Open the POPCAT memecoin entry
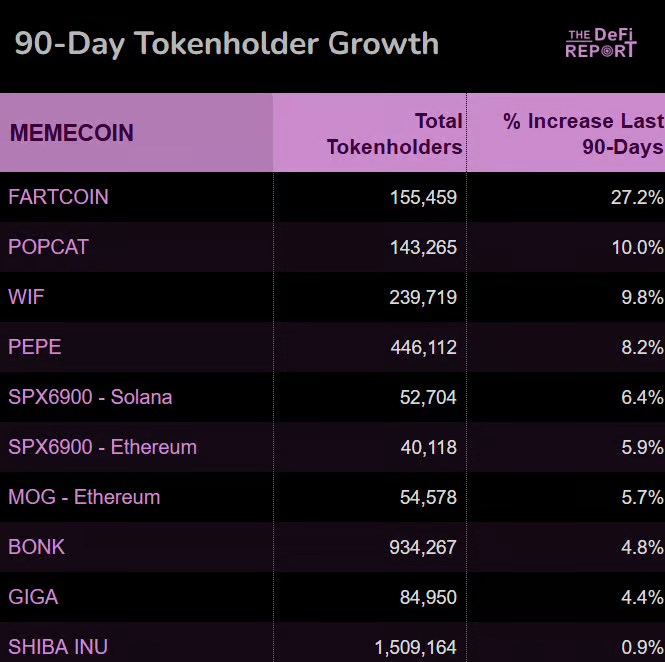The height and width of the screenshot is (662, 665). pos(48,247)
